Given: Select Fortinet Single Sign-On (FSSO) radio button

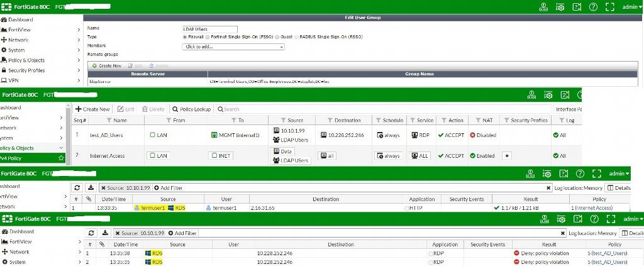Looking at the screenshot, I should 208,37.
